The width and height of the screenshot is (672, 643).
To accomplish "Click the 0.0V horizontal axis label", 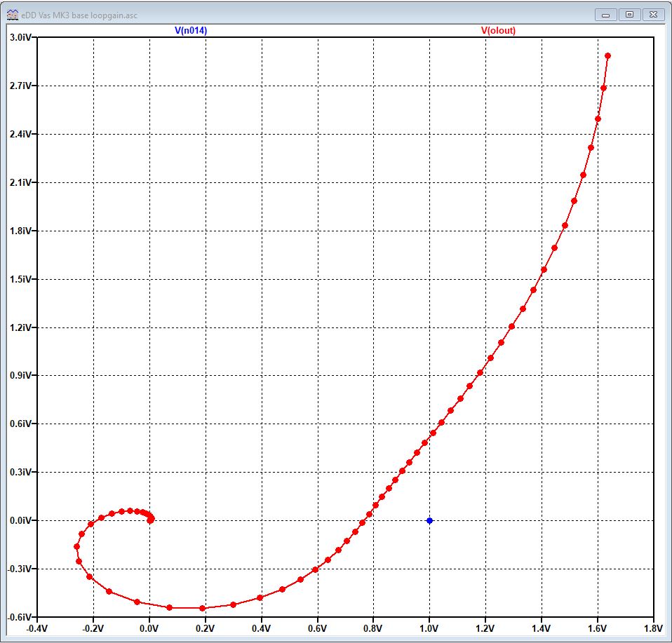I will (149, 628).
